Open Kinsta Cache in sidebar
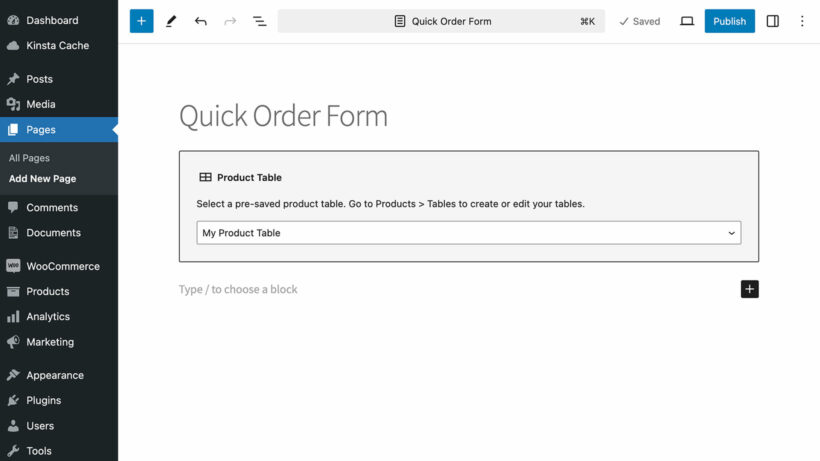Screen dimensions: 820x461 [57, 45]
